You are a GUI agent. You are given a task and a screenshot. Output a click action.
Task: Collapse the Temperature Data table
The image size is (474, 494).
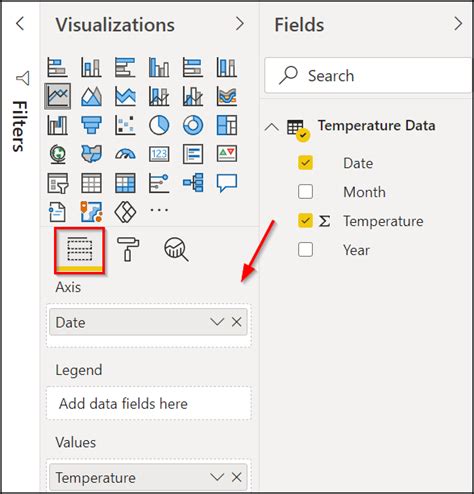tap(272, 127)
